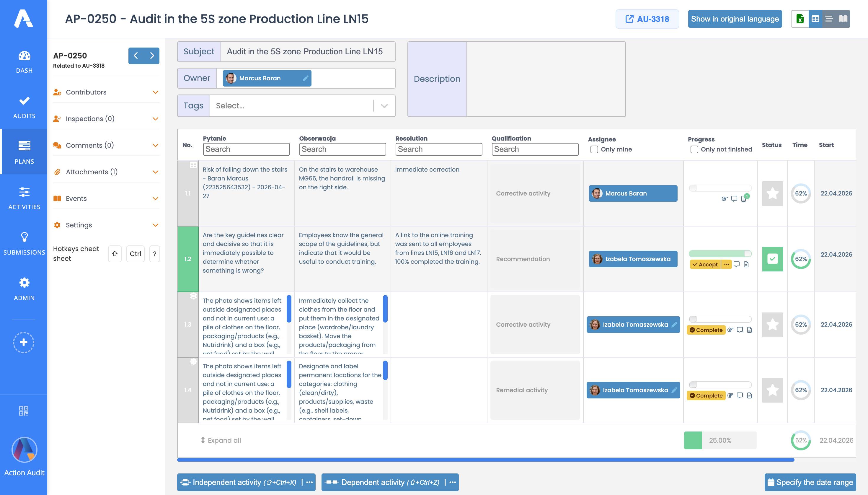The image size is (868, 495).
Task: Open the ACTIVITIES section in sidebar
Action: tap(24, 198)
